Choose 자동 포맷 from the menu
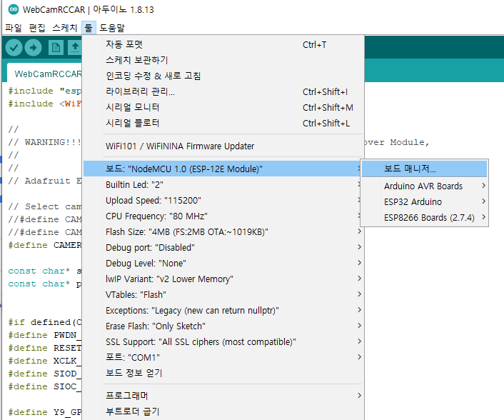 [223, 44]
